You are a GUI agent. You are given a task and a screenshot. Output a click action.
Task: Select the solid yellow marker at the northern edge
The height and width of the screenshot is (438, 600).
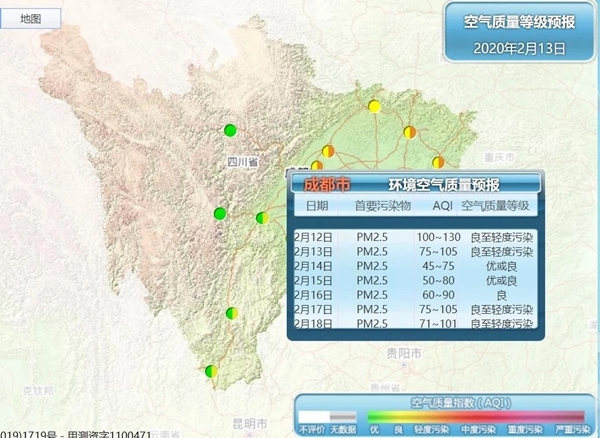pos(374,106)
